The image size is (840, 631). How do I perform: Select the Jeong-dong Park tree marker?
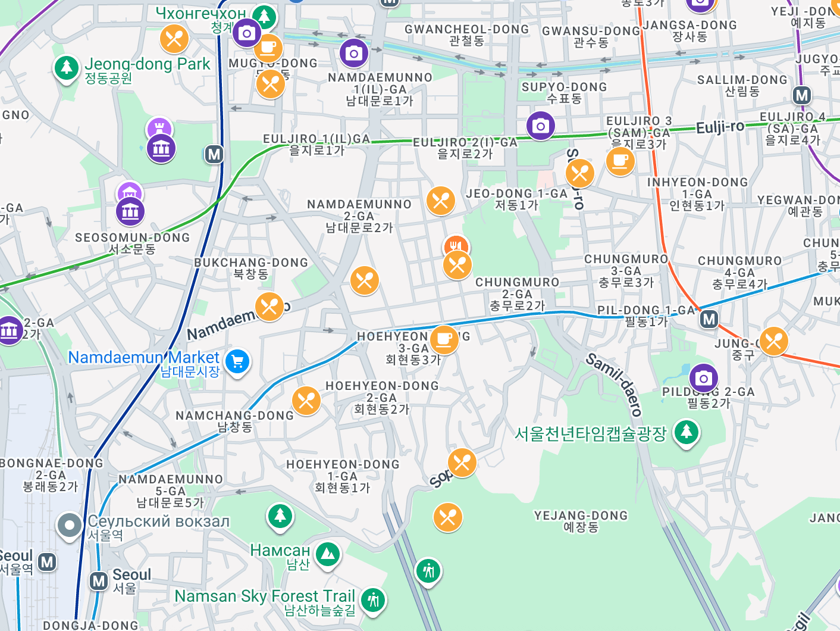[67, 68]
